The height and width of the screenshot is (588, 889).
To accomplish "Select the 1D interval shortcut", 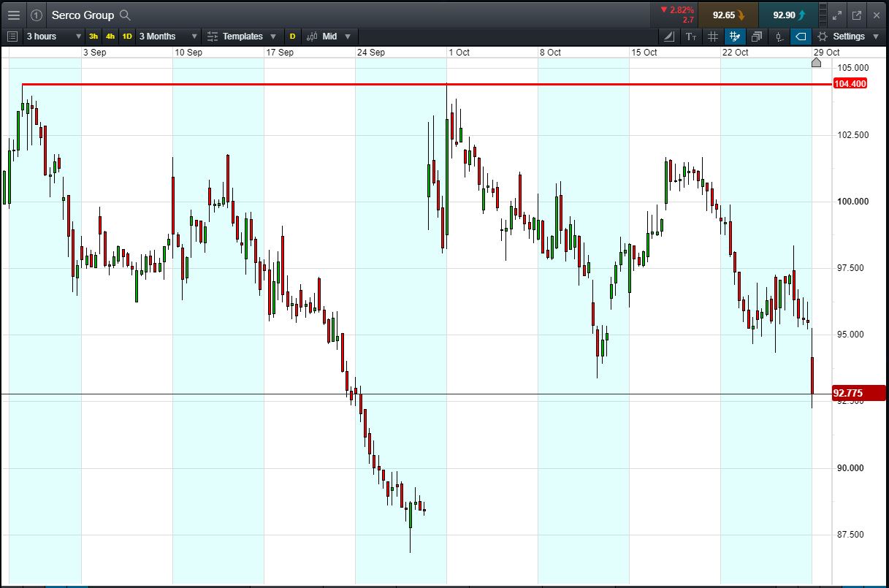I will 127,36.
